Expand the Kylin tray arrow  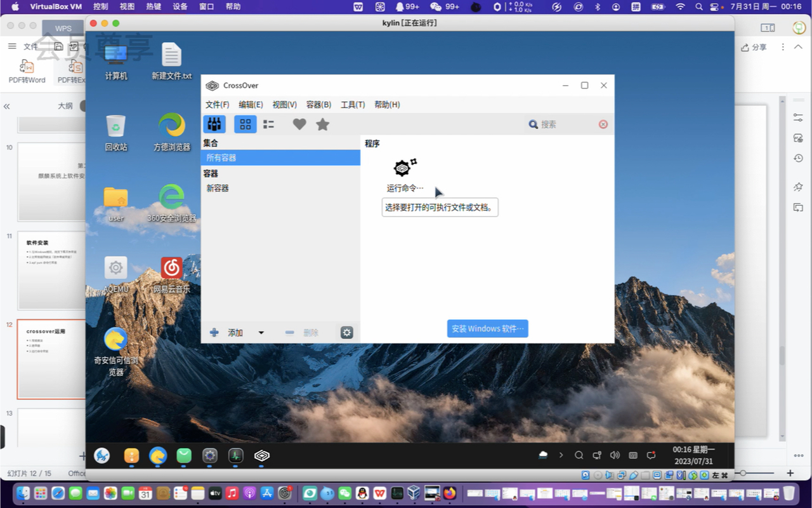point(561,455)
